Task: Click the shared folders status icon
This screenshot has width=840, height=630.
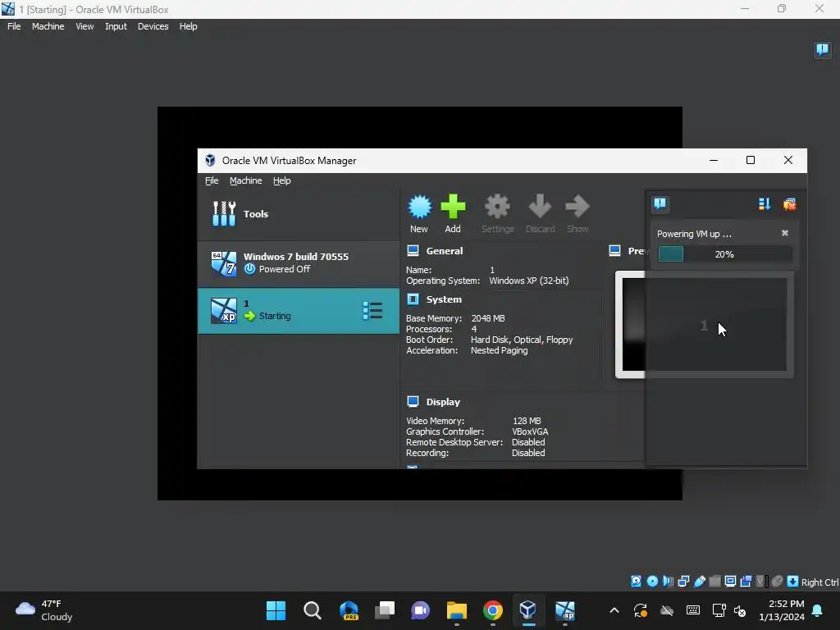Action: click(714, 582)
